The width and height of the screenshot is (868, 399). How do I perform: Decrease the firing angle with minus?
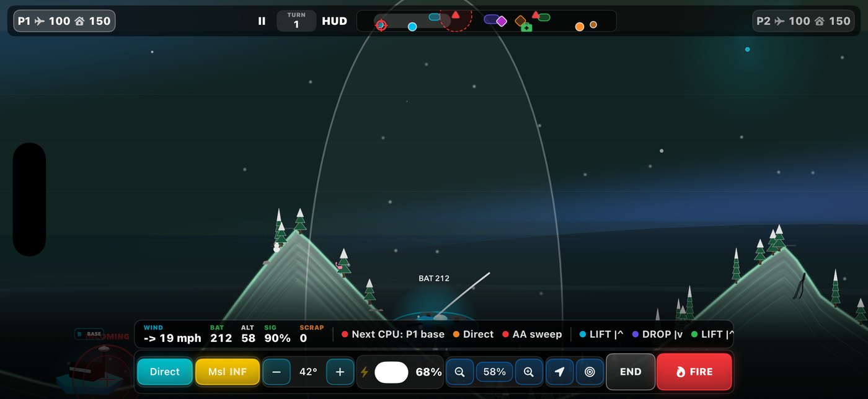(x=277, y=372)
